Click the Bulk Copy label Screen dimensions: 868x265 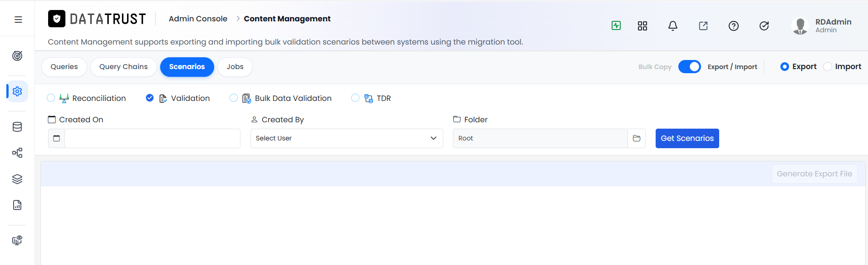click(655, 67)
